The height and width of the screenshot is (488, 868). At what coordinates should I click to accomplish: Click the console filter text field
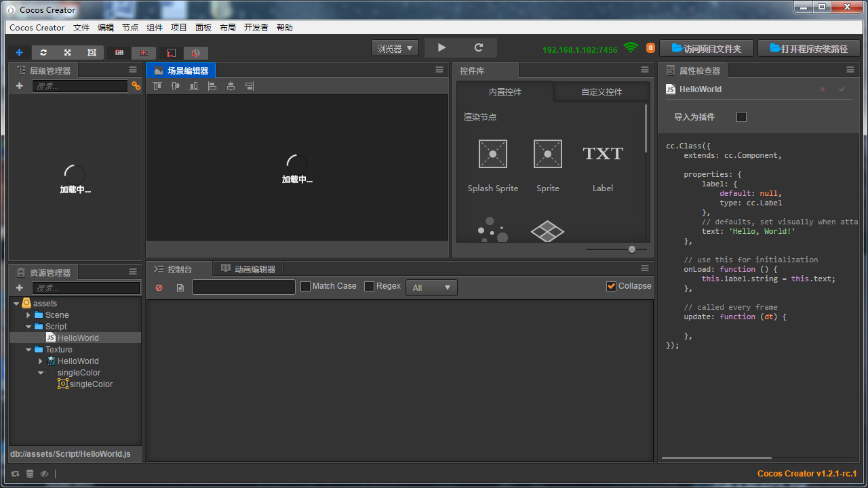pos(244,287)
